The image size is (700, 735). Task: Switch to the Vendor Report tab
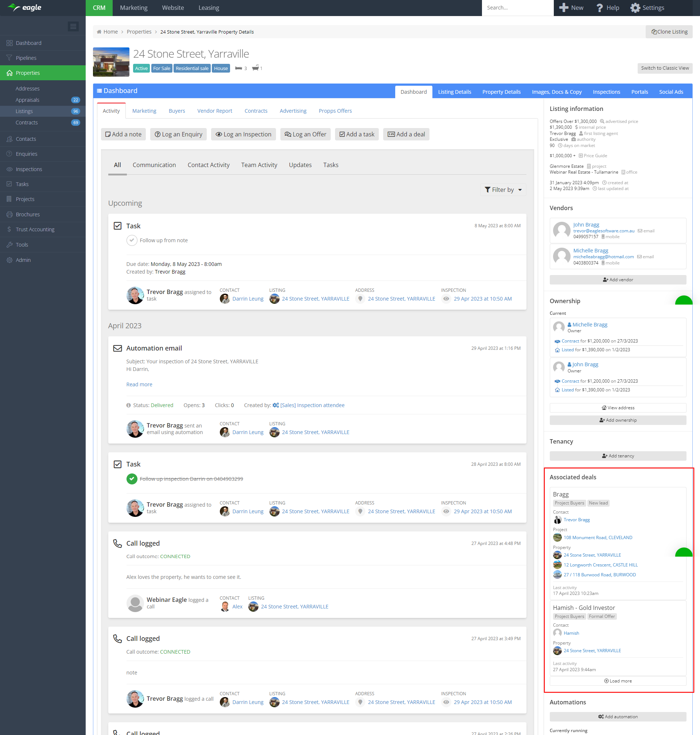point(214,111)
